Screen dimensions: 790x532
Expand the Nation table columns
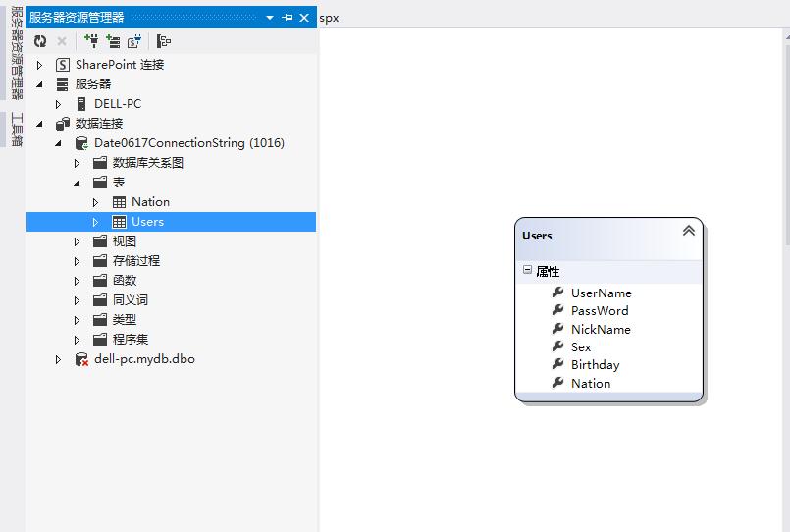pyautogui.click(x=96, y=202)
